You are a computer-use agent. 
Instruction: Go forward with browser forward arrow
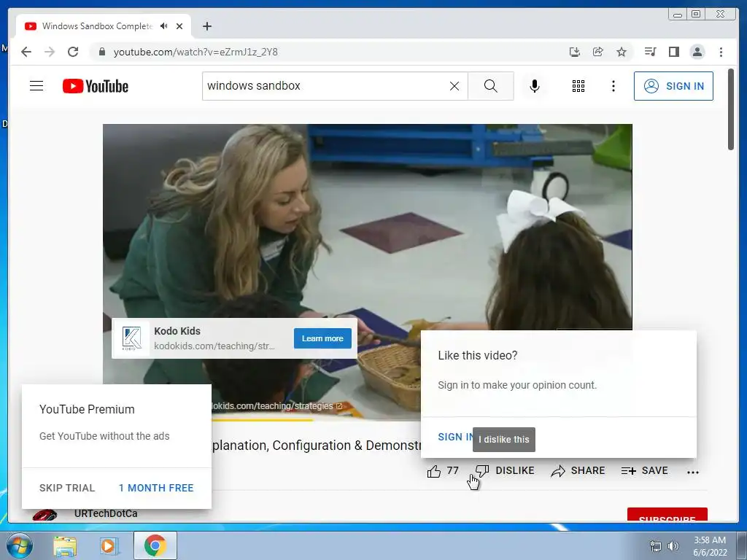[x=50, y=52]
